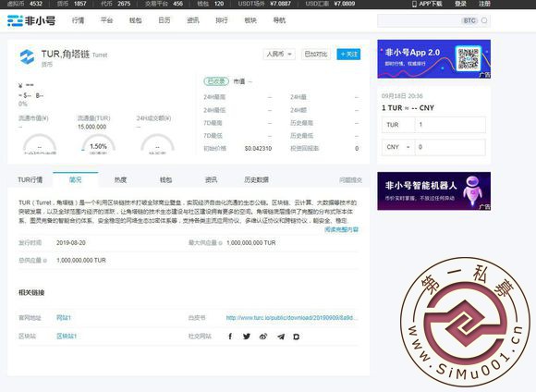Click the 非小号智能机器人 ad banner
This screenshot has height=392, width=536.
pos(433,190)
